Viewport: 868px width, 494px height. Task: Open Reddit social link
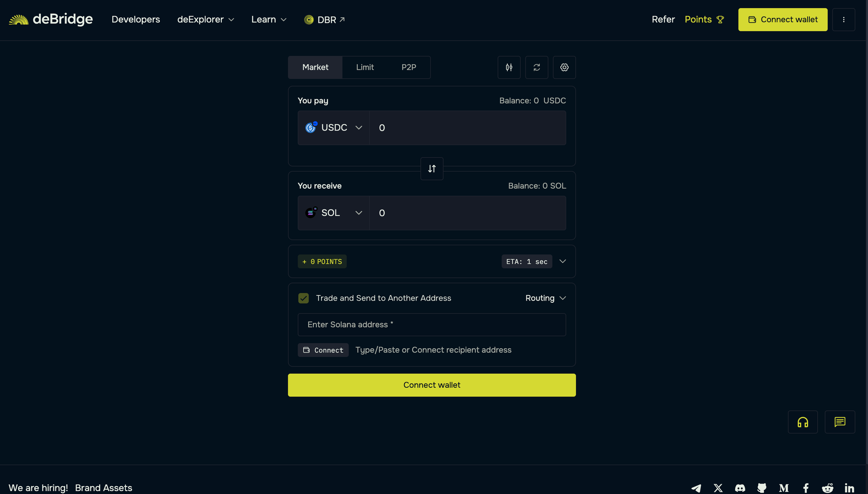[828, 488]
